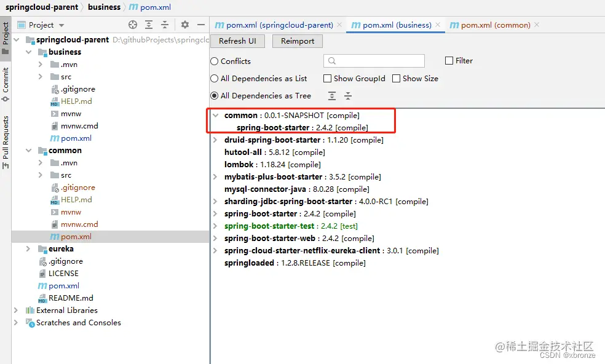The image size is (605, 364).
Task: Collapse all in Project panel toolbar
Action: pyautogui.click(x=165, y=25)
